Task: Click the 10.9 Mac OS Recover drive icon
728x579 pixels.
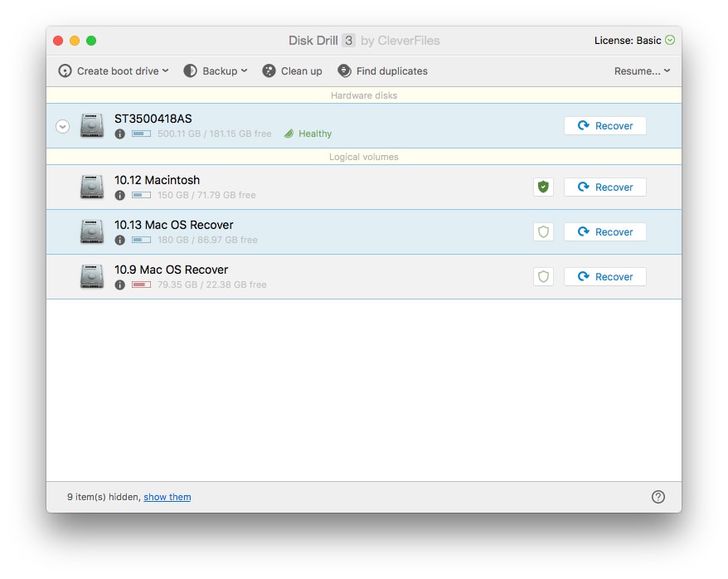Action: [92, 276]
